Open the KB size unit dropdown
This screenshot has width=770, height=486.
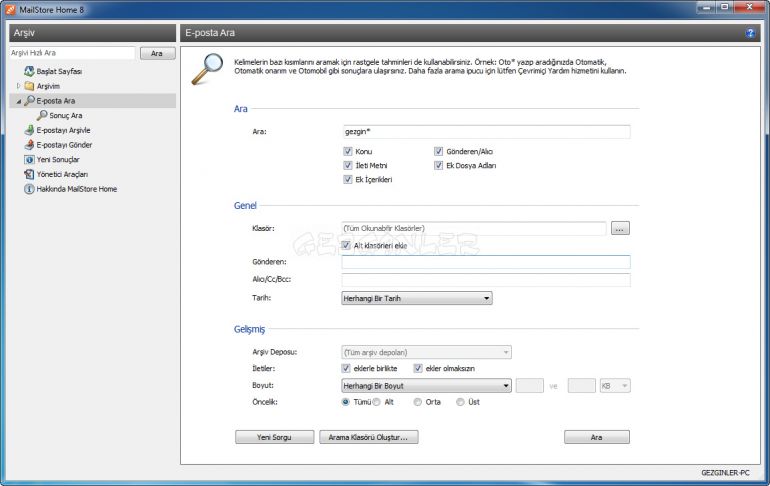click(615, 386)
